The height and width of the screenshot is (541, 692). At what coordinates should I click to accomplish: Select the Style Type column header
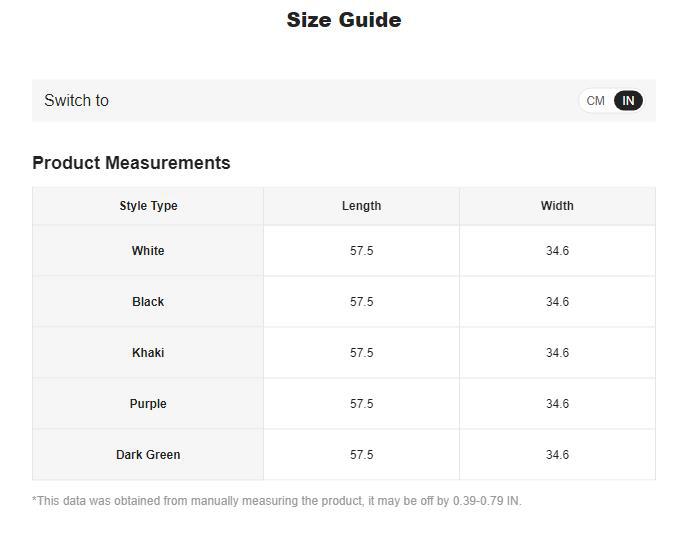pos(148,206)
